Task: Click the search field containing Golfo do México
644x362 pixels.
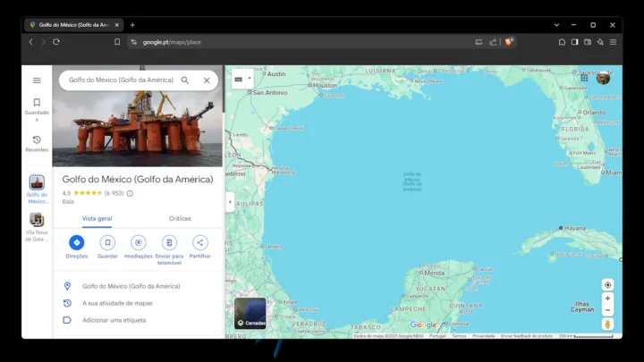Action: 121,80
